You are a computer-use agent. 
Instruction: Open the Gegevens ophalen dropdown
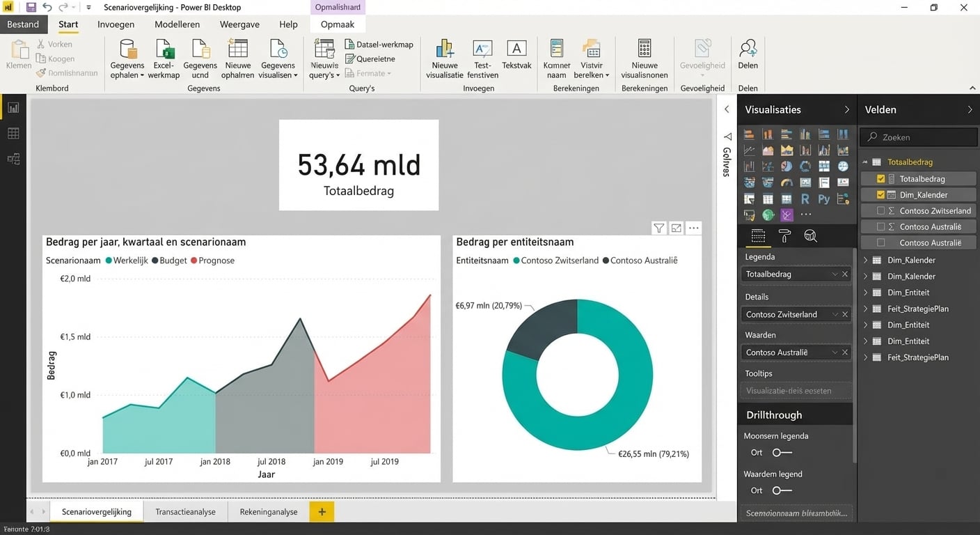(127, 75)
